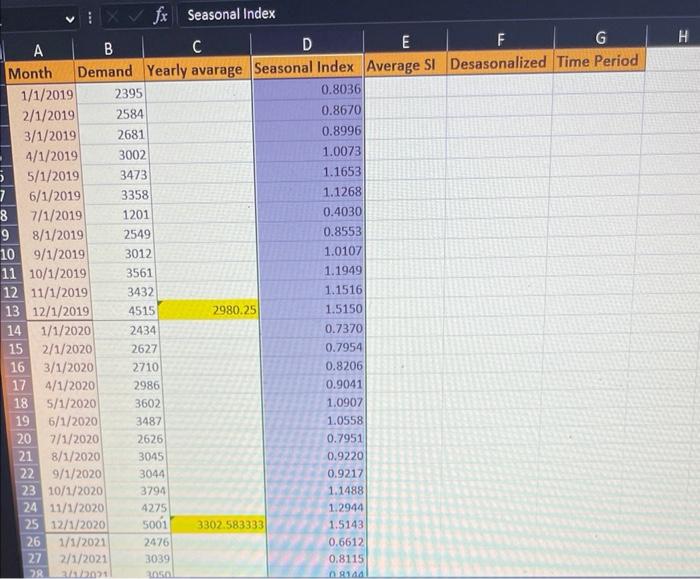Select row 13 header
Image resolution: width=700 pixels, height=579 pixels.
[x=12, y=311]
